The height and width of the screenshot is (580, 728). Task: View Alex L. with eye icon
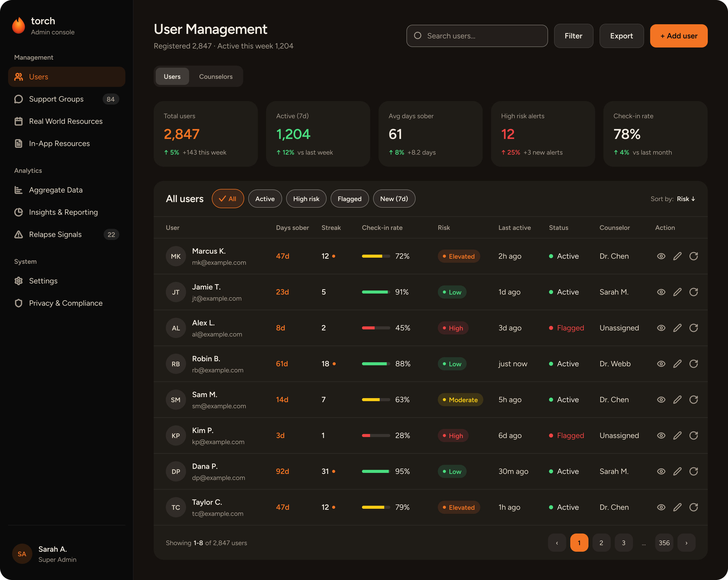tap(661, 328)
